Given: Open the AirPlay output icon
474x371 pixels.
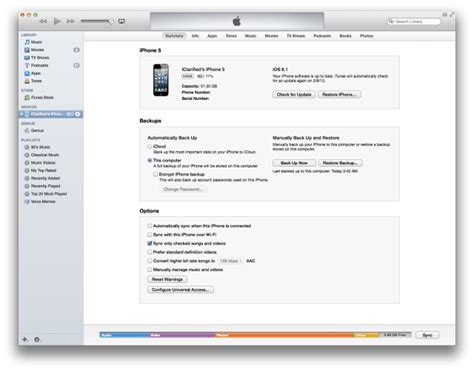Looking at the screenshot, I should point(122,21).
